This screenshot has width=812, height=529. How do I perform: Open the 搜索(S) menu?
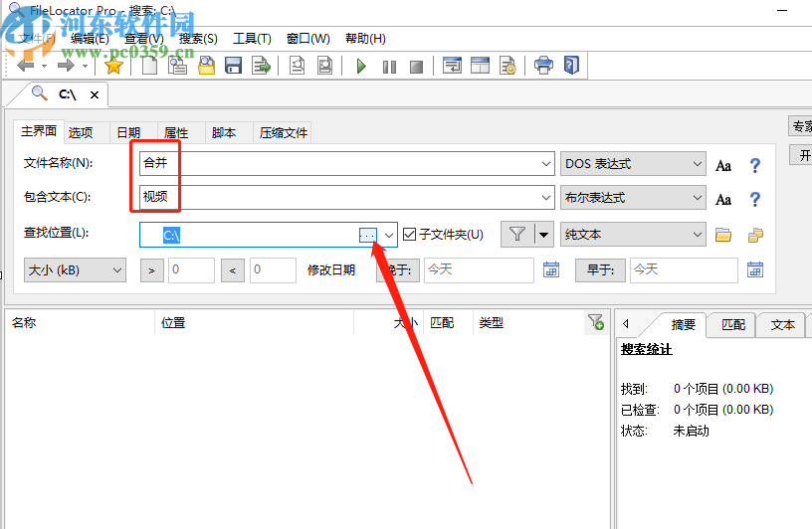click(x=198, y=39)
